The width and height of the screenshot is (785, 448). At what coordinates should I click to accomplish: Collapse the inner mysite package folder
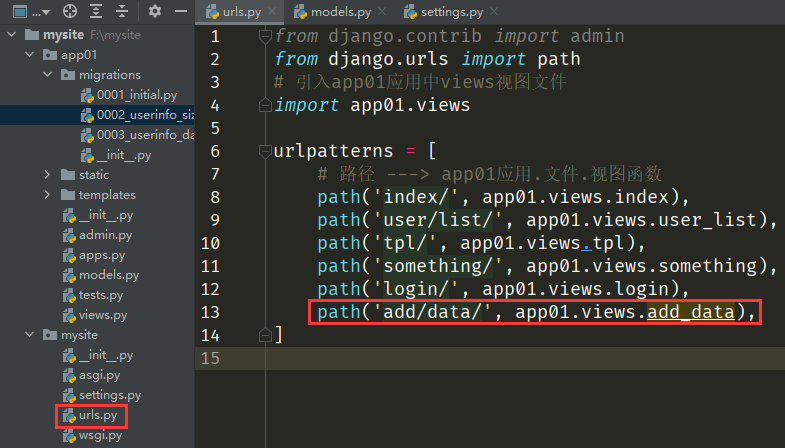pos(30,335)
